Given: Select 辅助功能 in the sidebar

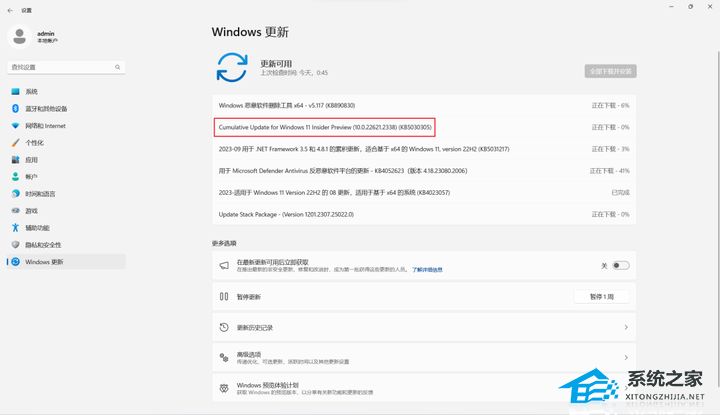Looking at the screenshot, I should click(x=66, y=228).
